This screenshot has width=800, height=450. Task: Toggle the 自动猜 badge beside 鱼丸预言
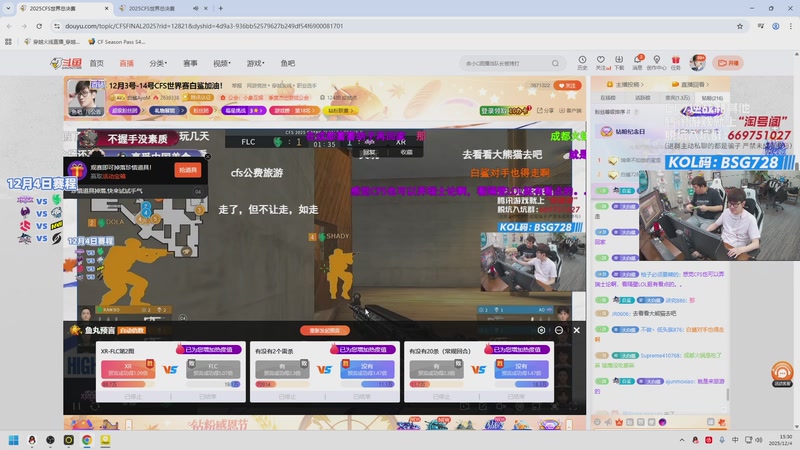pos(132,331)
